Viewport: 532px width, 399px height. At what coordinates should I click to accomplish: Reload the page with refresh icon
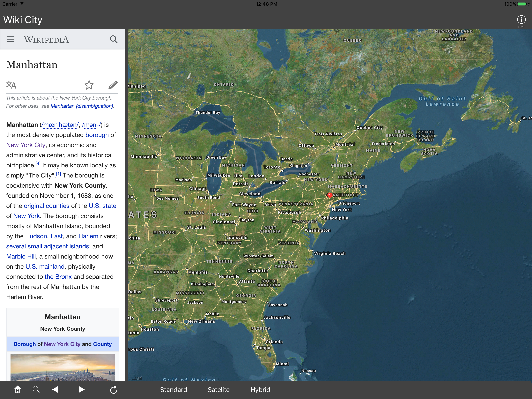114,389
